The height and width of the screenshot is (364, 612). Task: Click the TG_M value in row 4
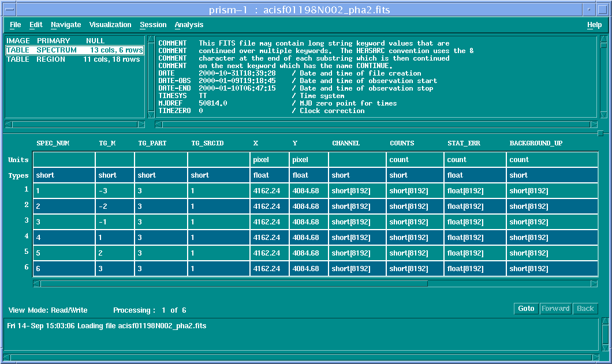(x=114, y=238)
